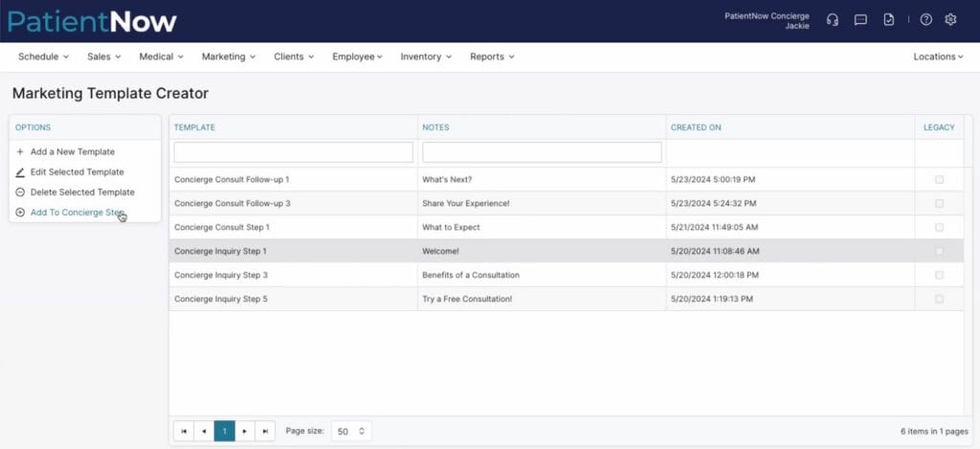Image resolution: width=980 pixels, height=449 pixels.
Task: Open the help question mark icon
Action: pos(925,20)
